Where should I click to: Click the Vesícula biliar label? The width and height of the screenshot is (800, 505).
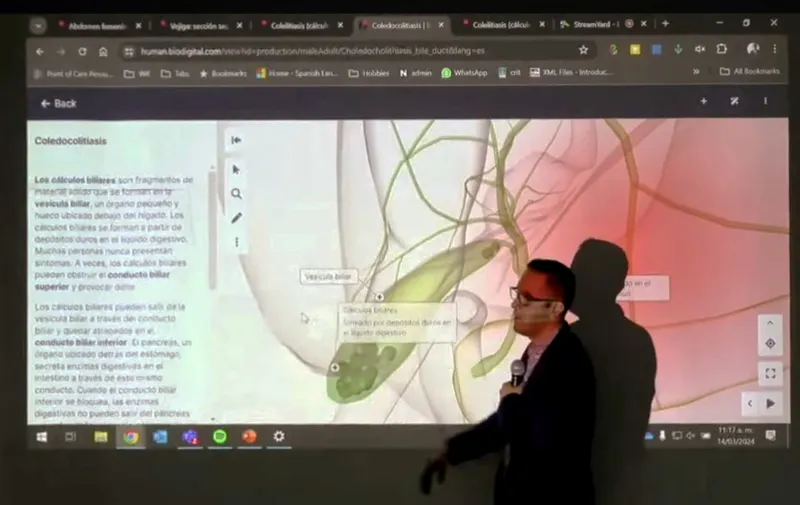[x=328, y=276]
